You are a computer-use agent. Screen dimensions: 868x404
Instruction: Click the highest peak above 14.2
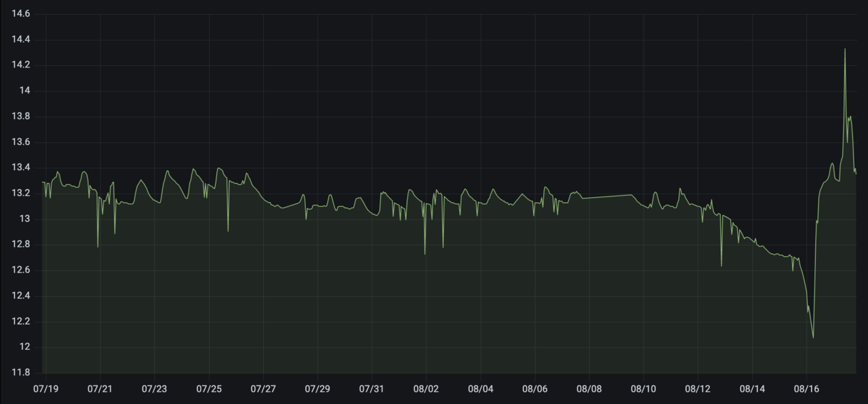845,49
